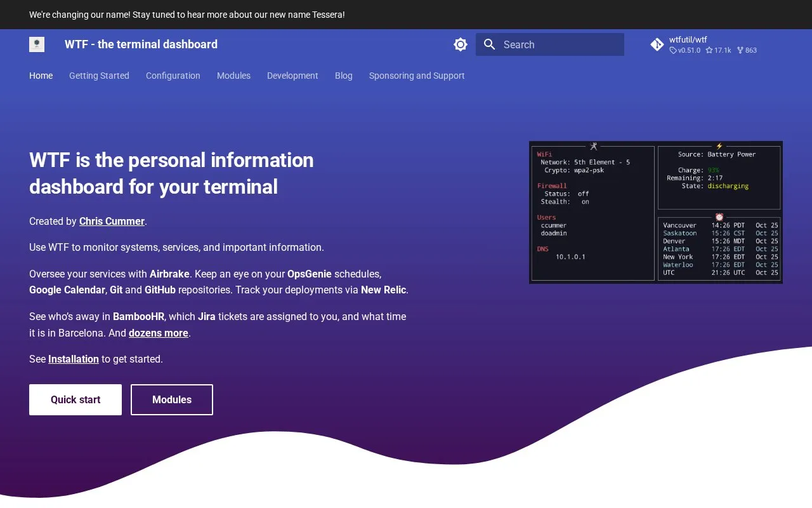Click the bold 'GitHub' text
The height and width of the screenshot is (508, 812).
[x=160, y=290]
